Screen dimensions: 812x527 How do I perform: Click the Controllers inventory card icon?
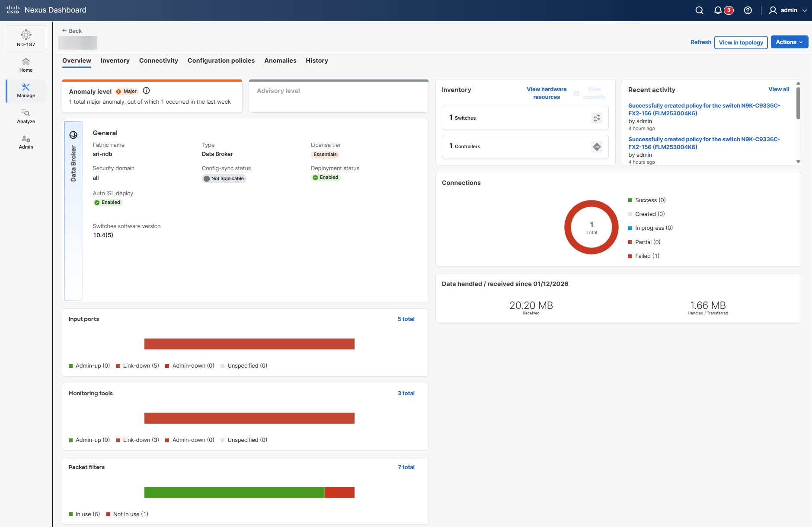point(597,147)
